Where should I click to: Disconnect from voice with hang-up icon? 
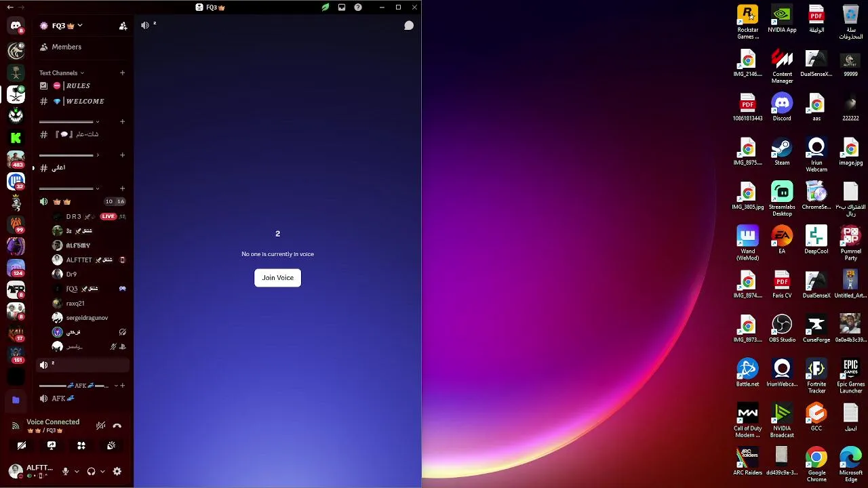coord(117,426)
